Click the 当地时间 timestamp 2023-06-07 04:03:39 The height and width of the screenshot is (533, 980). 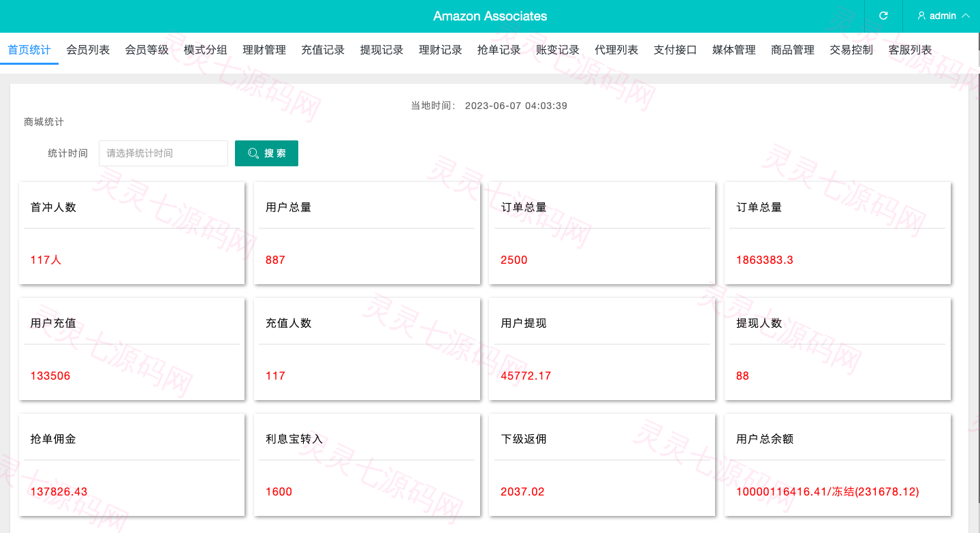(516, 106)
